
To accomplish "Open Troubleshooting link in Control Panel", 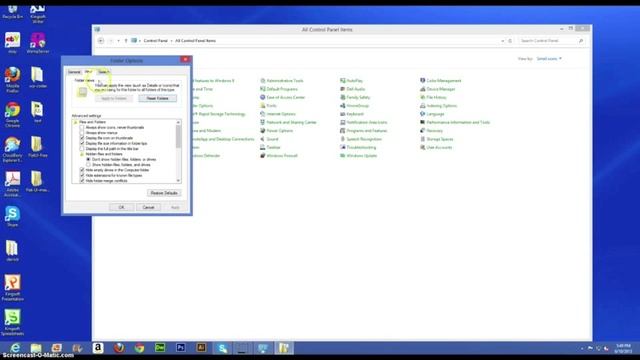I will click(361, 147).
